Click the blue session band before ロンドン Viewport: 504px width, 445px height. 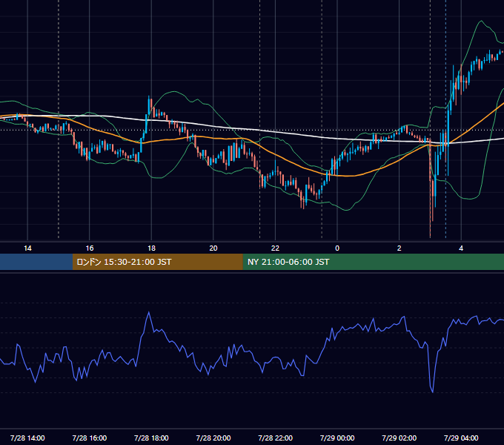tap(36, 262)
